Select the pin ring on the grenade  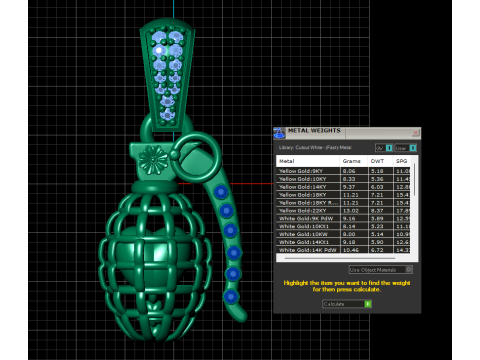(x=197, y=157)
